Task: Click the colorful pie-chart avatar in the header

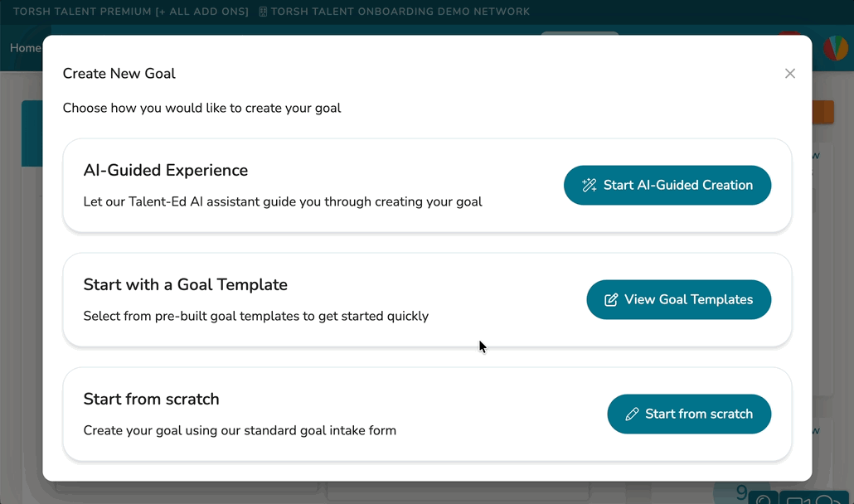Action: click(834, 48)
